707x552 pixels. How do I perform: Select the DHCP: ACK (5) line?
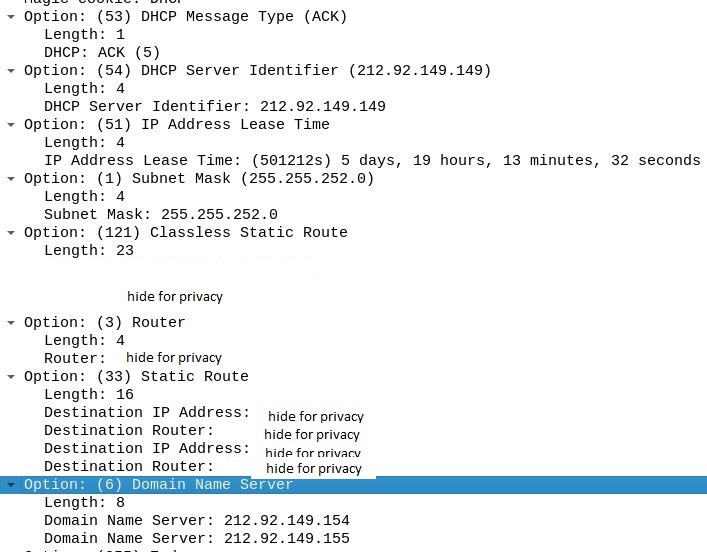[x=102, y=52]
